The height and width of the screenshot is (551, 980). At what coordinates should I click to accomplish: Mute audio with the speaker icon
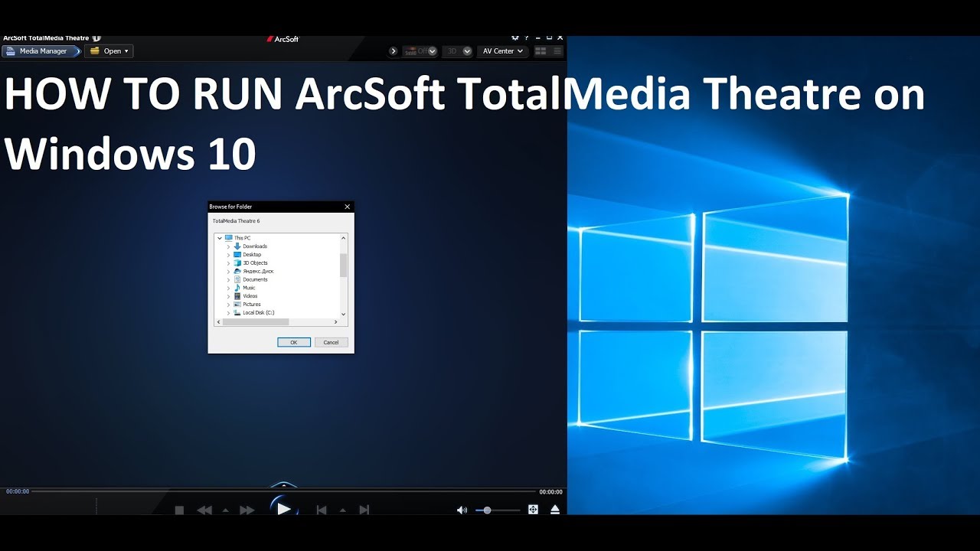coord(462,510)
